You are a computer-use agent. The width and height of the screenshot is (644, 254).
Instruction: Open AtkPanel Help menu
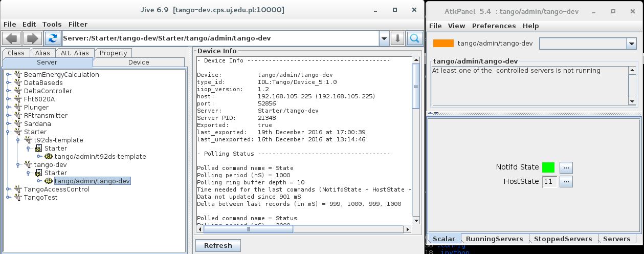(530, 26)
